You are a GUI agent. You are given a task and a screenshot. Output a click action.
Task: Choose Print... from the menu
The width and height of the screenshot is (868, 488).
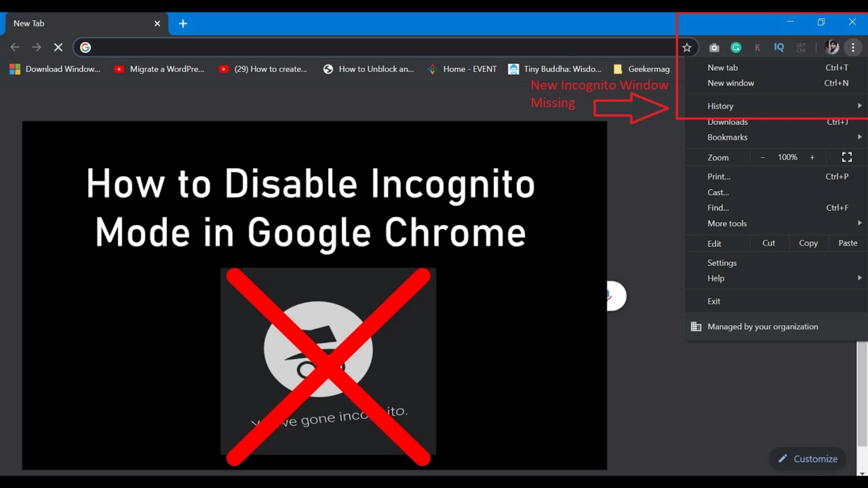(776, 177)
